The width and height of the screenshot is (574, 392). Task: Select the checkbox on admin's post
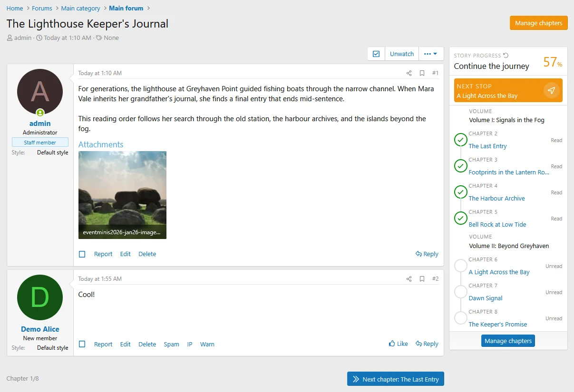click(82, 254)
